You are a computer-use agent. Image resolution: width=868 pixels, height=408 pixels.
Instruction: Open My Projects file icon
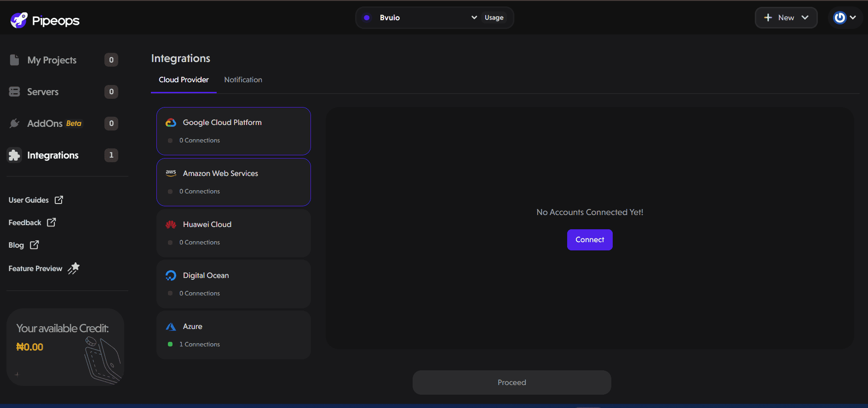[14, 60]
